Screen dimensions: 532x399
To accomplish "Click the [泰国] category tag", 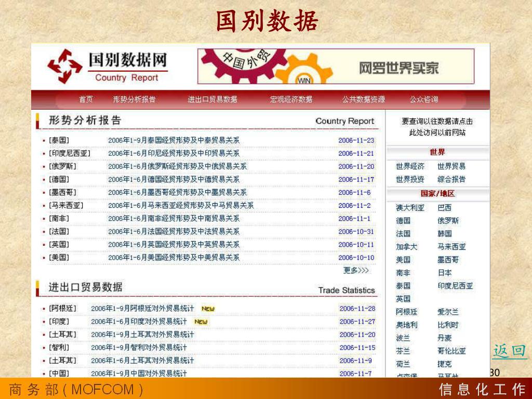I will pyautogui.click(x=59, y=140).
